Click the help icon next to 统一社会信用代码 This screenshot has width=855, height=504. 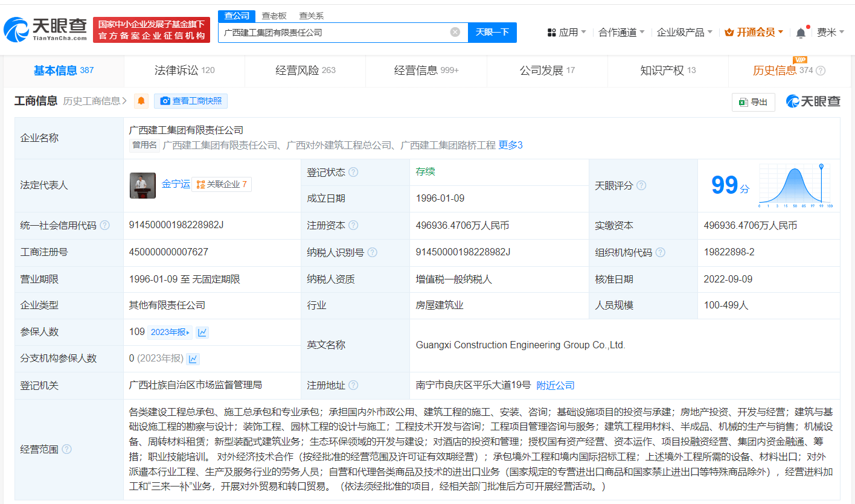click(105, 225)
